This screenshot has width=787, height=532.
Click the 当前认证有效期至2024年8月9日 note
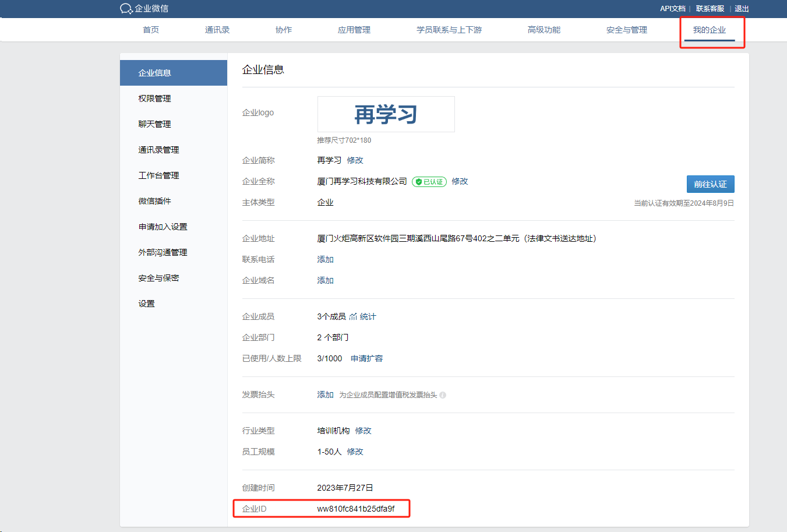click(684, 203)
